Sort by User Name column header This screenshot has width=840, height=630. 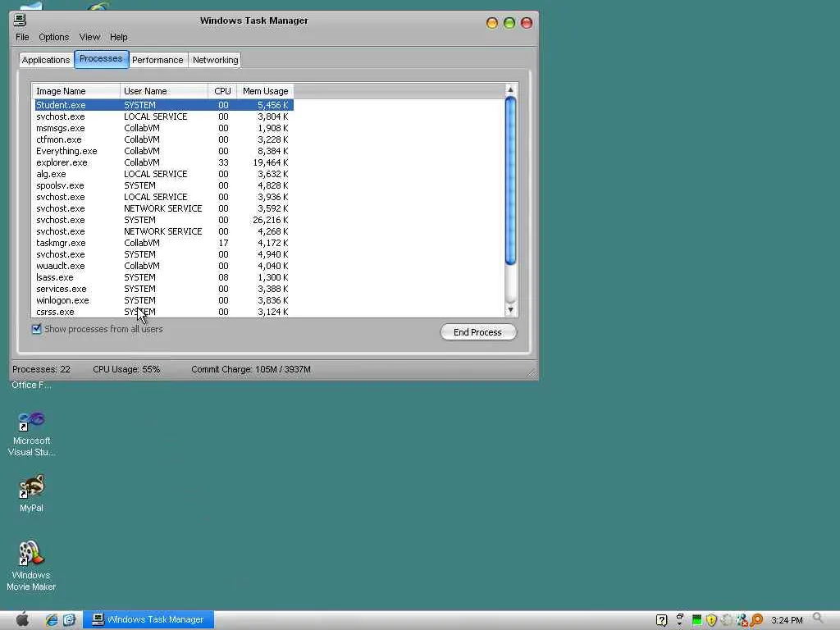pyautogui.click(x=164, y=91)
